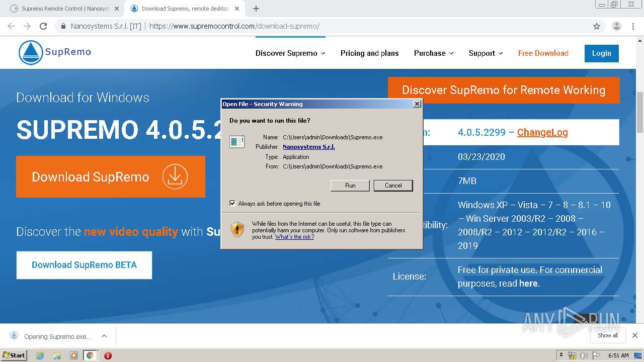Close the downloads bar with the X
644x362 pixels.
(635, 335)
